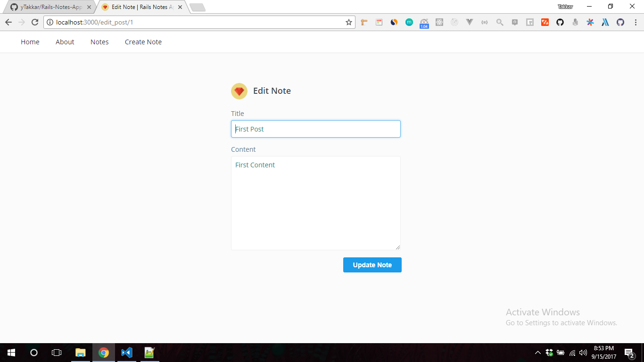This screenshot has width=644, height=362.
Task: Close the Edit Note browser tab
Action: click(x=180, y=7)
